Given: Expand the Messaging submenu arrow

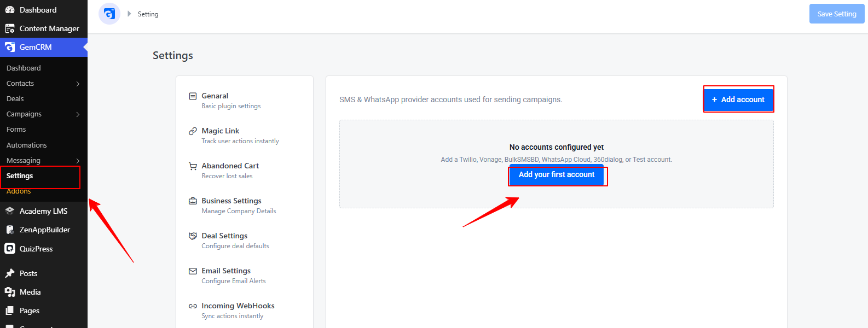Looking at the screenshot, I should (78, 161).
